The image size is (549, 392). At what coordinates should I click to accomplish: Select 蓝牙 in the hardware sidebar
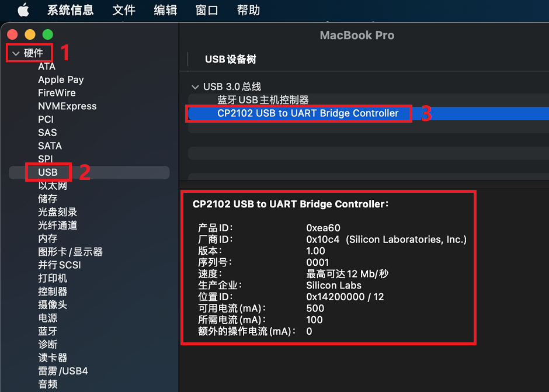coord(48,331)
